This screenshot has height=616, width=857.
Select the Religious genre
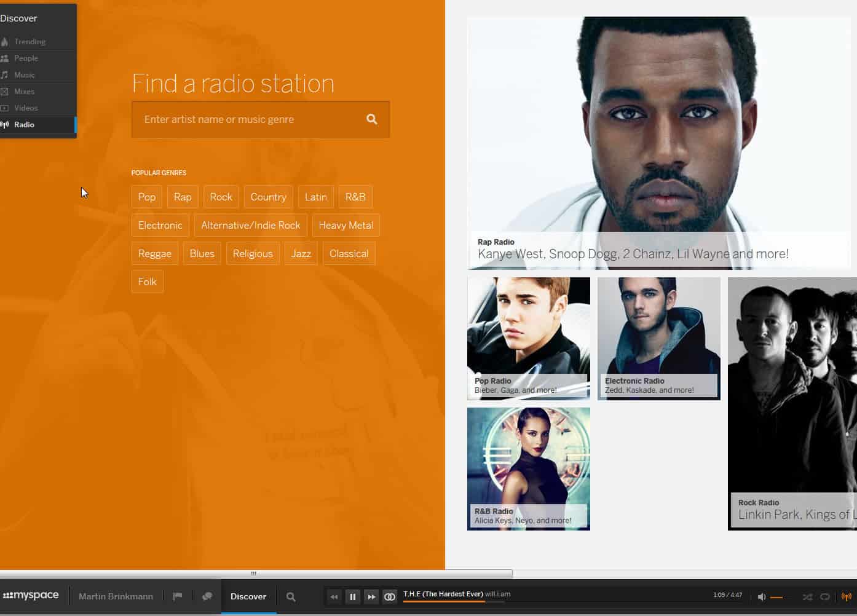click(253, 253)
